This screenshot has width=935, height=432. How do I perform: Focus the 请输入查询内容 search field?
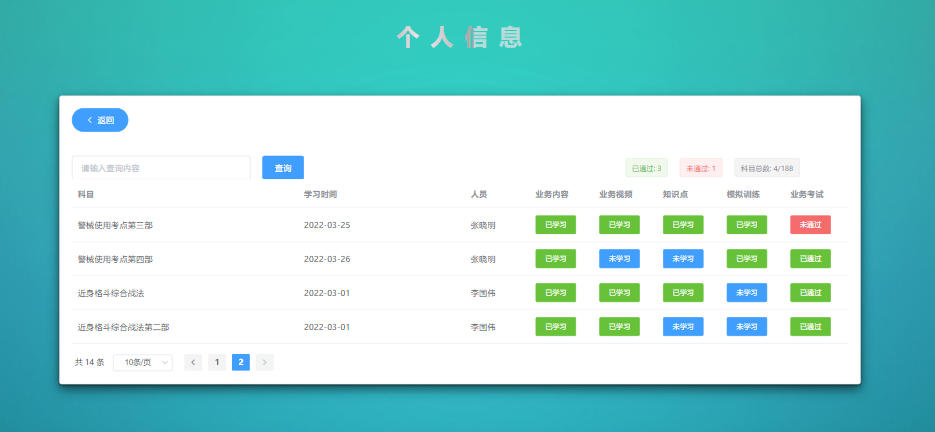161,168
